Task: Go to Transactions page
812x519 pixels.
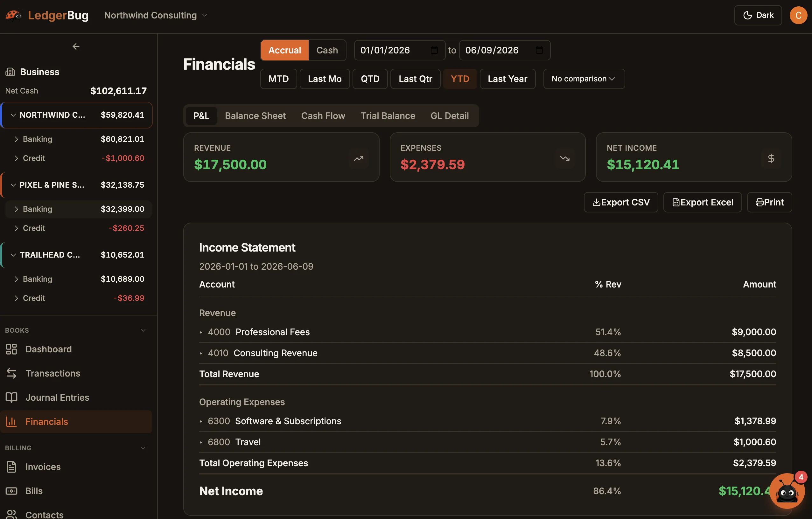Action: [x=76, y=373]
